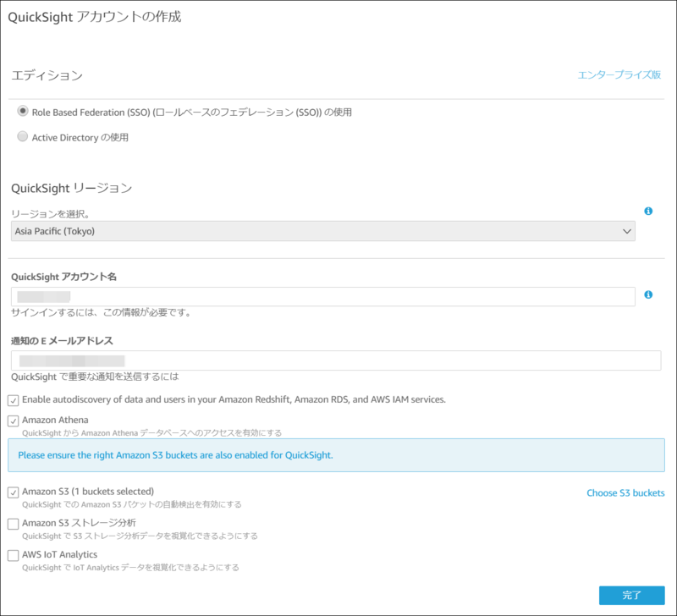Click the エンタープライズ版 edition link
This screenshot has height=616, width=677.
(619, 74)
